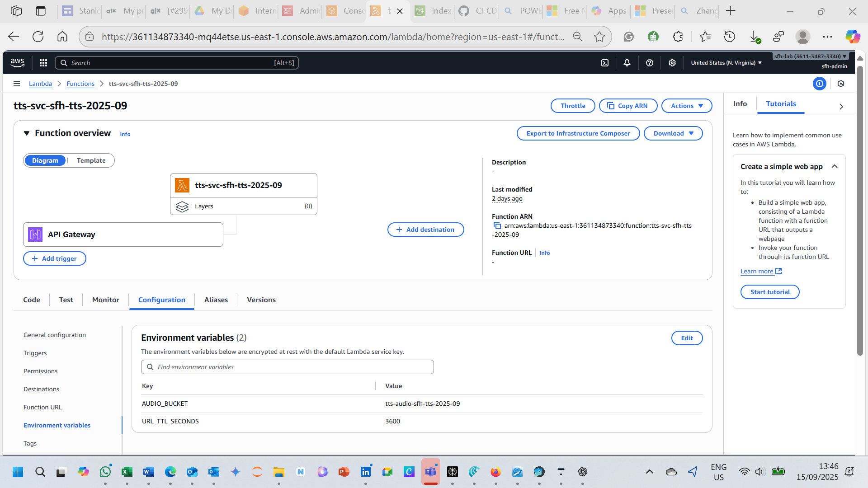868x488 pixels.
Task: Go back in the browser
Action: (14, 37)
